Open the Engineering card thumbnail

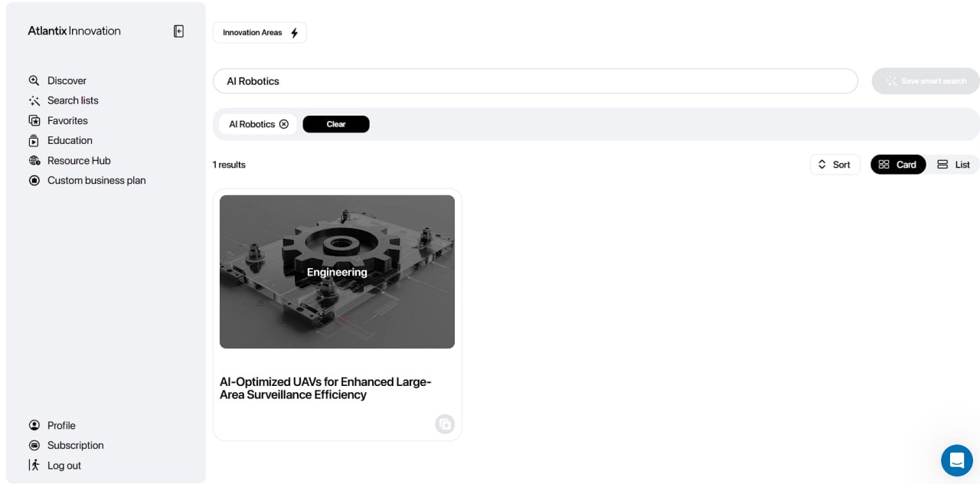click(x=337, y=272)
